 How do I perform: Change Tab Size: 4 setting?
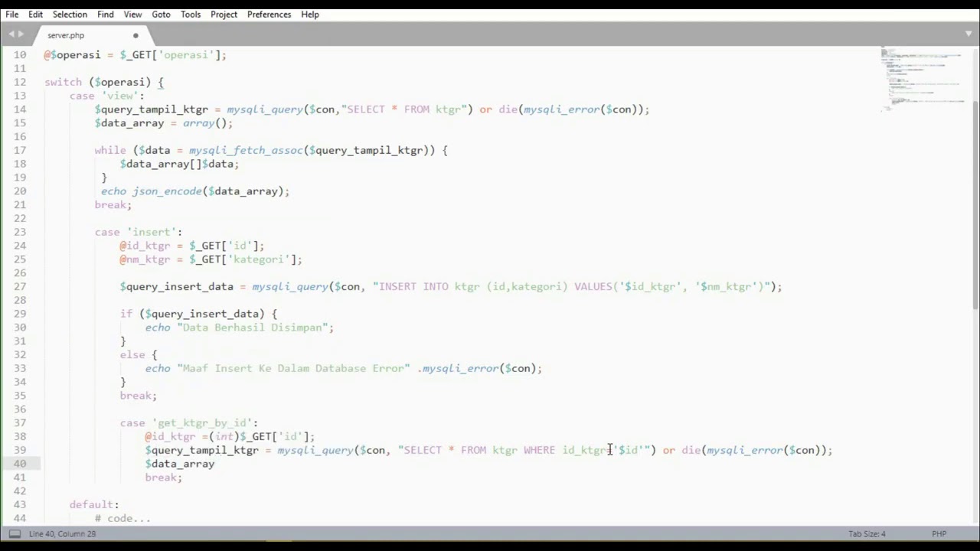[x=867, y=533]
